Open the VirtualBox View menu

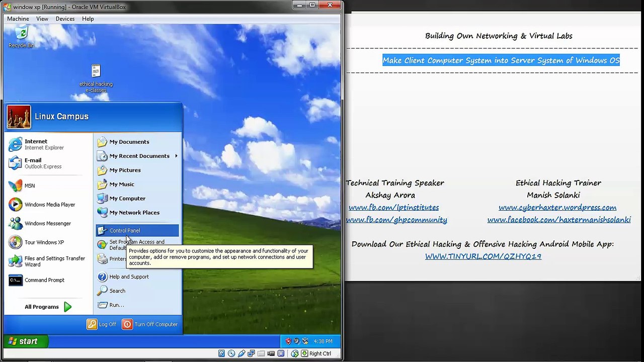point(42,19)
